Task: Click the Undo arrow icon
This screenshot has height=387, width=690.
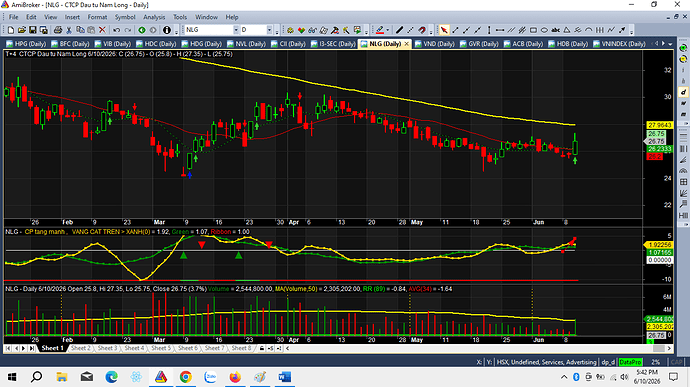Action: [x=117, y=30]
